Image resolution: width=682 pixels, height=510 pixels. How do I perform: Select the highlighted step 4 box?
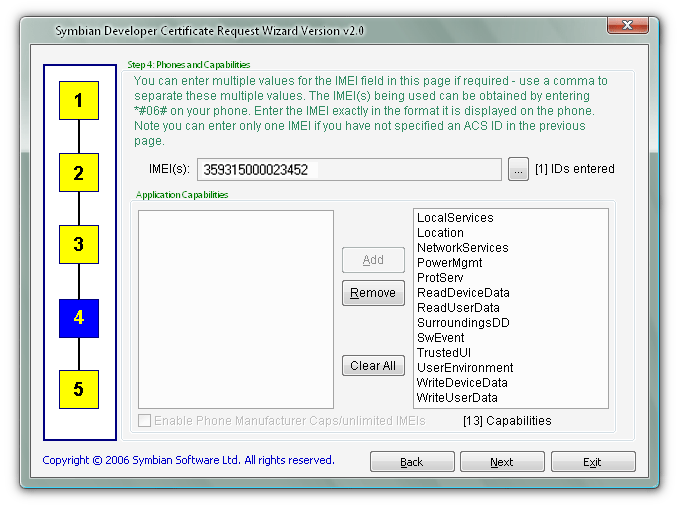click(x=79, y=318)
